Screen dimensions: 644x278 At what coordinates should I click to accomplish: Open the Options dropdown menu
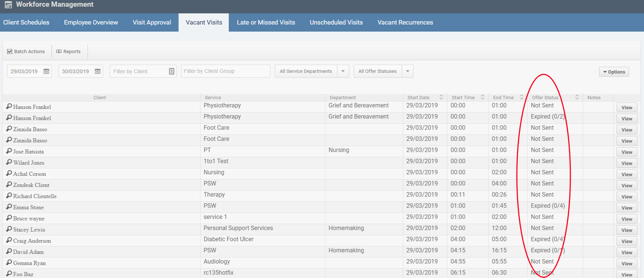pyautogui.click(x=614, y=72)
